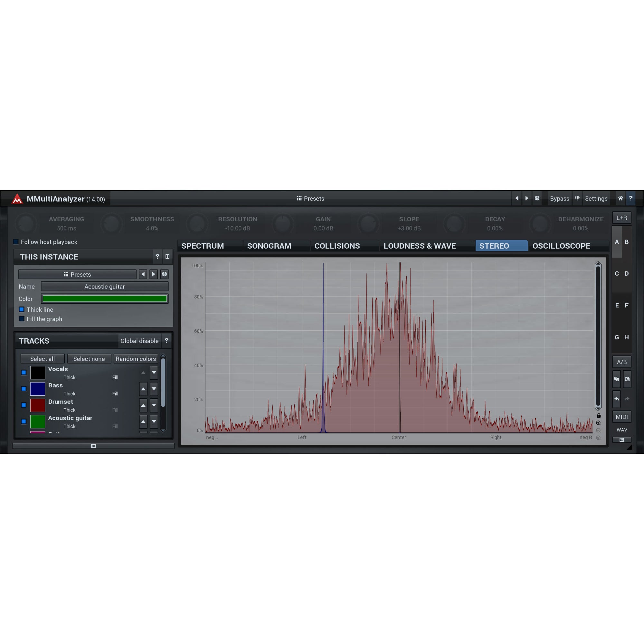The width and height of the screenshot is (644, 644).
Task: Switch to the Spectrum tab
Action: pyautogui.click(x=210, y=246)
